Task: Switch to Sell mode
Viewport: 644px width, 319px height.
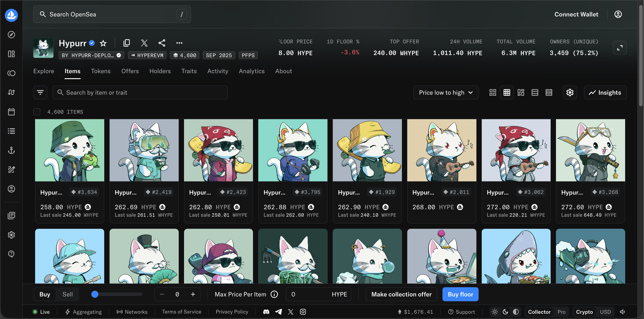Action: click(67, 294)
